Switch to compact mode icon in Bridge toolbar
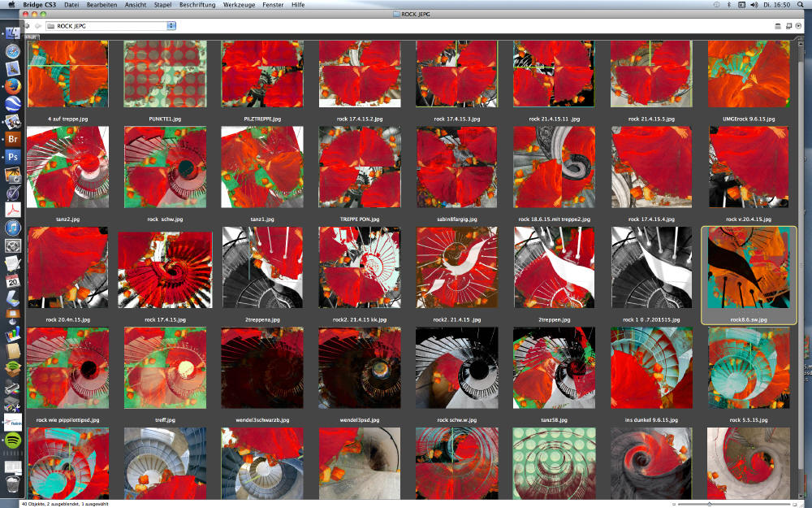This screenshot has height=508, width=812. [x=788, y=26]
